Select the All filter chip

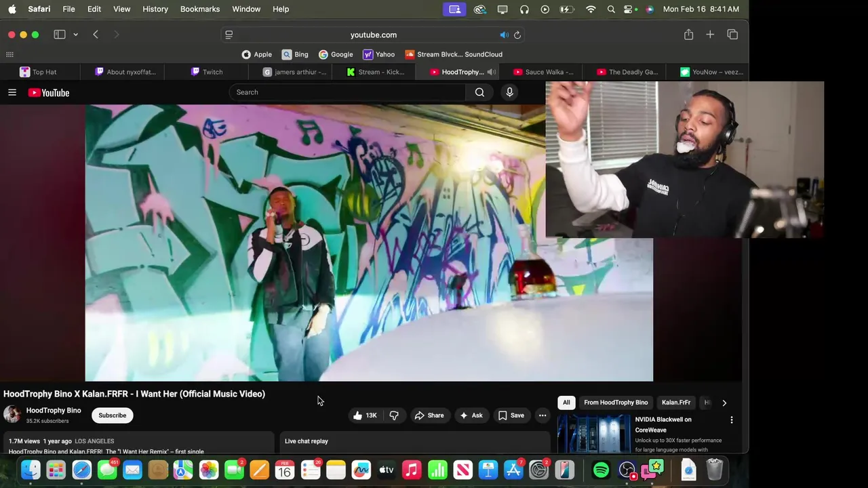[x=566, y=403]
